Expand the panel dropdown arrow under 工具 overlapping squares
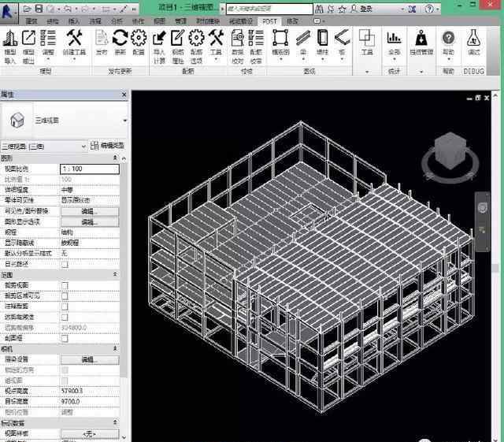The width and height of the screenshot is (504, 442). tap(367, 72)
